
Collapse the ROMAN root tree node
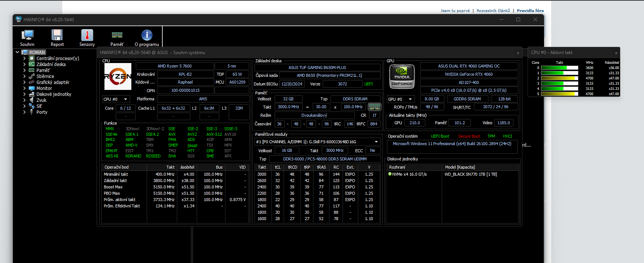[18, 53]
